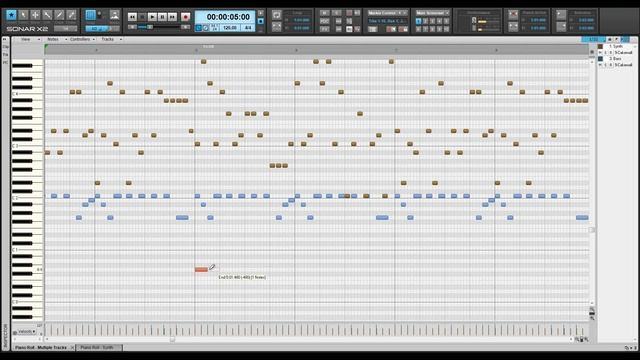Click the Synth track color swatch

coord(600,47)
